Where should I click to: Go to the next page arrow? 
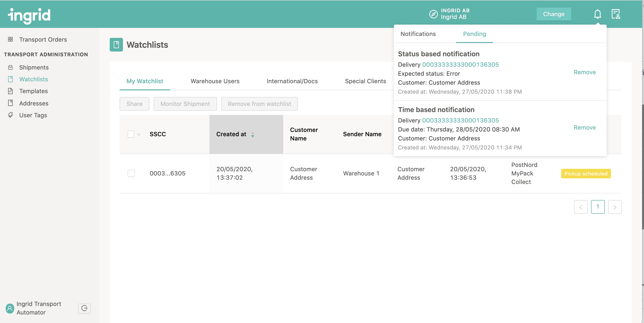pyautogui.click(x=614, y=207)
